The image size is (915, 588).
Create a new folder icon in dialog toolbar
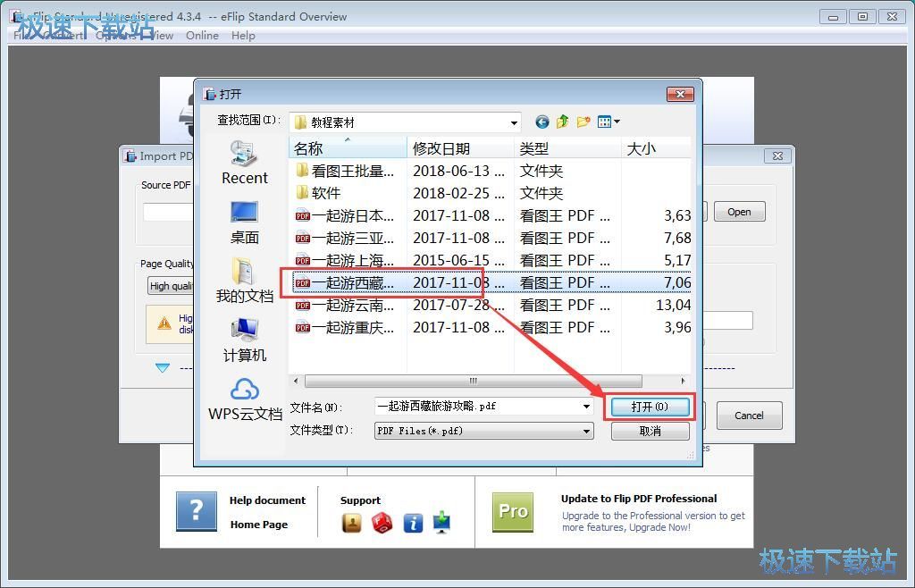click(583, 122)
